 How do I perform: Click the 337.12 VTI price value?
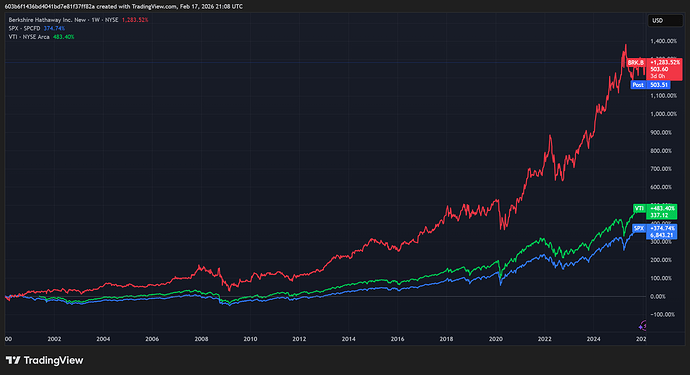tap(659, 215)
